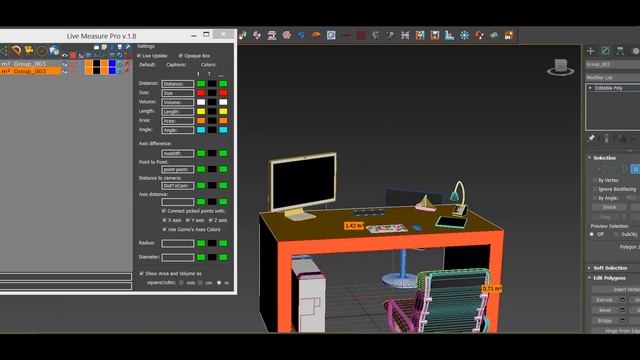This screenshot has width=640, height=360.
Task: Select the protractor angle measure tool
Action: tap(16, 51)
